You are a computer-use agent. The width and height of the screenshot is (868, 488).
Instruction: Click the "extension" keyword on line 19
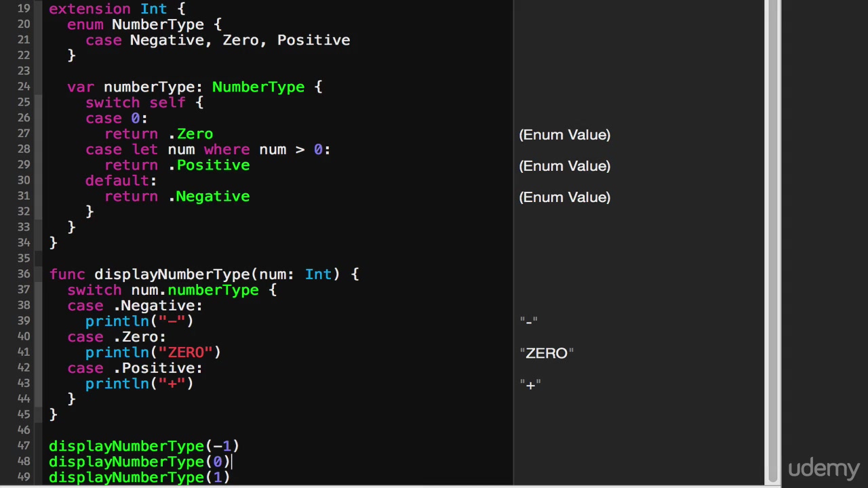pyautogui.click(x=90, y=9)
